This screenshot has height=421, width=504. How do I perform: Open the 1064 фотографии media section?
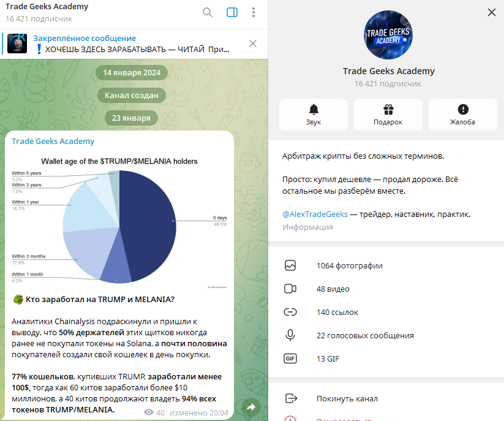point(349,266)
